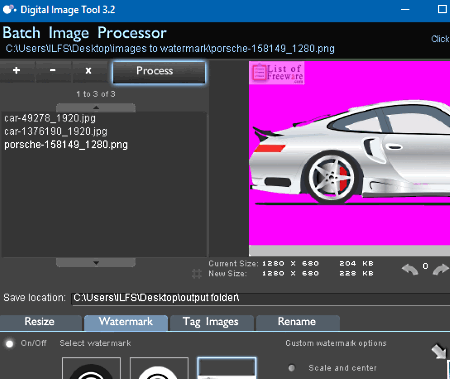Click the Porsche preview image
450x379 pixels.
pos(349,158)
